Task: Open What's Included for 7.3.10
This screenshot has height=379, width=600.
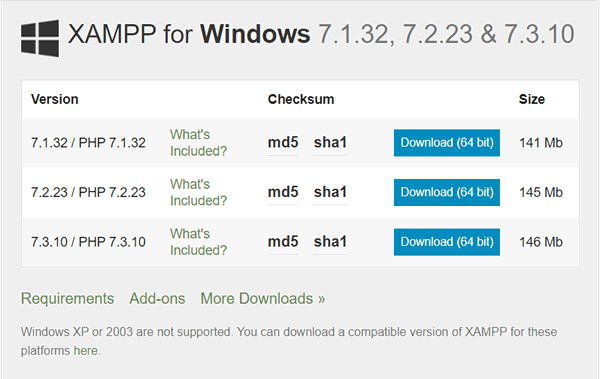Action: coord(198,242)
